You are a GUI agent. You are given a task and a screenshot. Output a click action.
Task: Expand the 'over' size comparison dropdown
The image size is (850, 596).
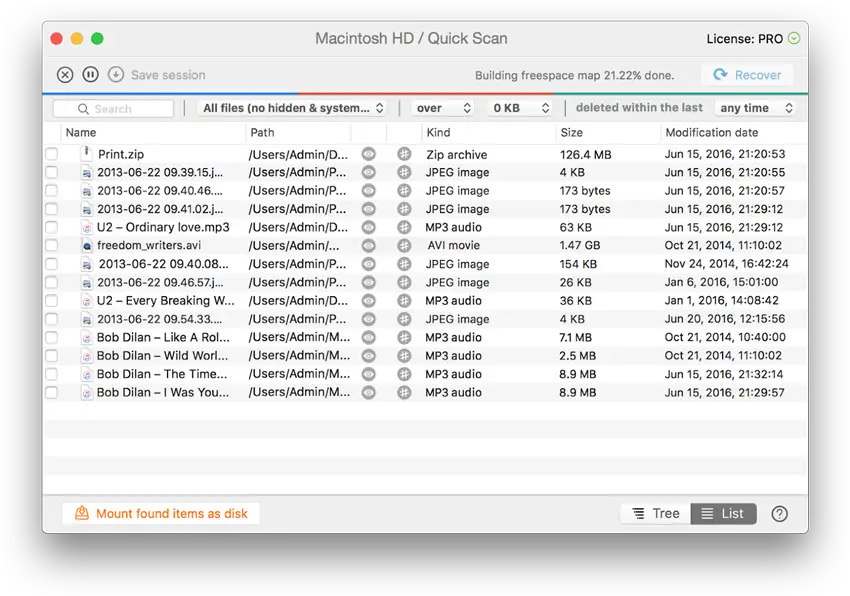(443, 108)
